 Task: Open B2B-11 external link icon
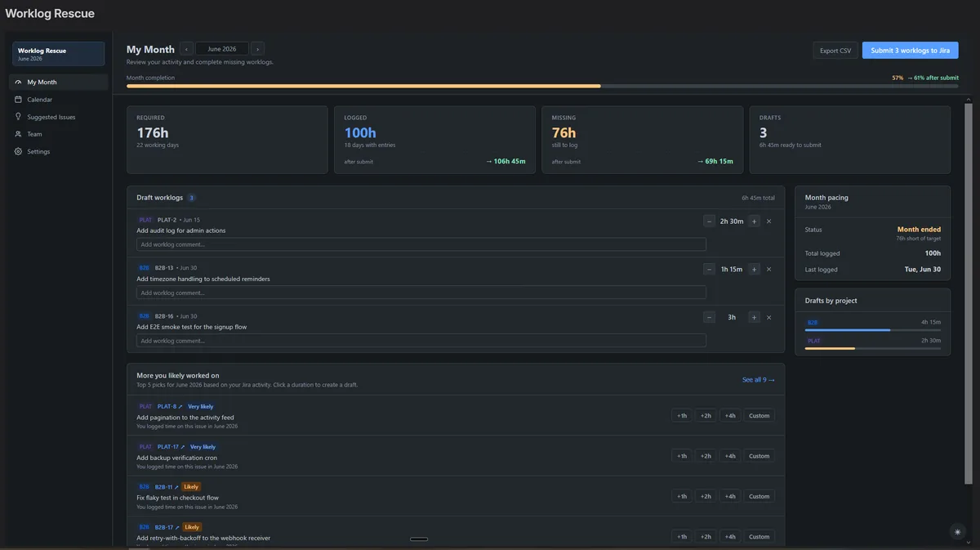tap(176, 487)
